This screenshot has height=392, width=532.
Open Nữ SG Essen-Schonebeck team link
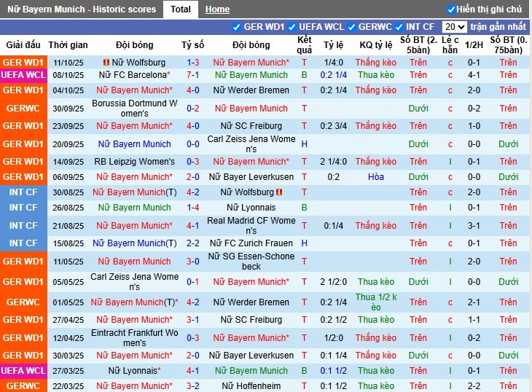coord(251,262)
